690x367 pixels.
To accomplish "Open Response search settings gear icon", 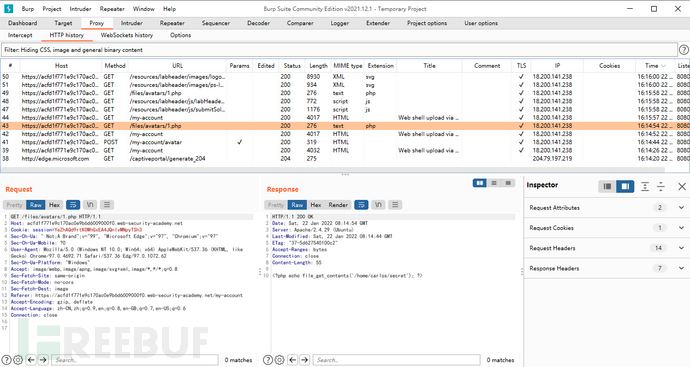I will 279,360.
